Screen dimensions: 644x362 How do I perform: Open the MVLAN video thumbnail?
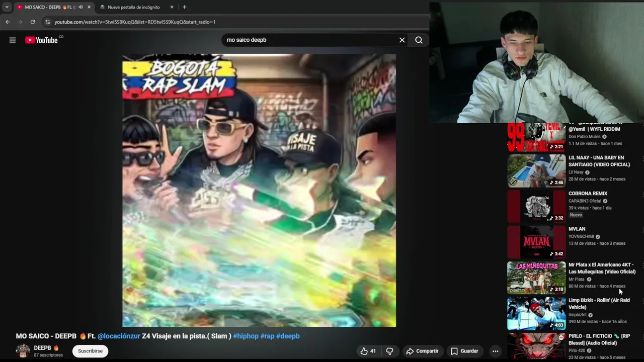pyautogui.click(x=536, y=242)
